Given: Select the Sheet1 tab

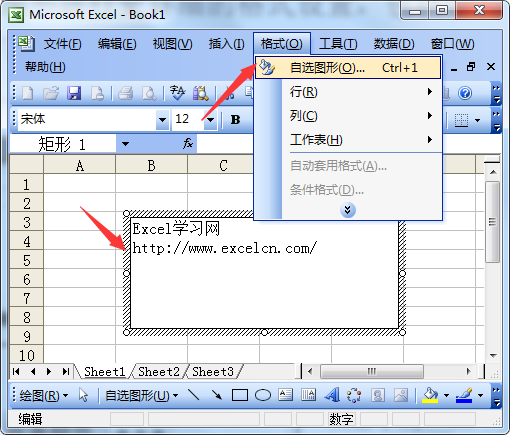Looking at the screenshot, I should pyautogui.click(x=104, y=371).
